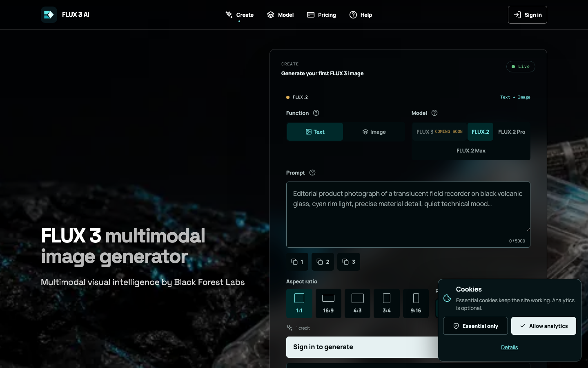Set image count to 3
Screen dimensions: 588x368
pyautogui.click(x=349, y=262)
